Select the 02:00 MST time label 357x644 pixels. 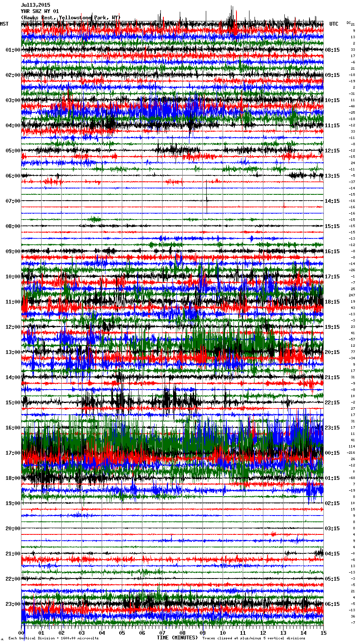tap(13, 75)
